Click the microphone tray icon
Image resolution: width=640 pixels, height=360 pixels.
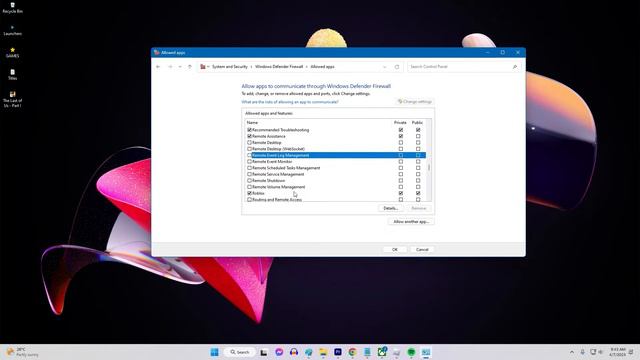(x=582, y=352)
